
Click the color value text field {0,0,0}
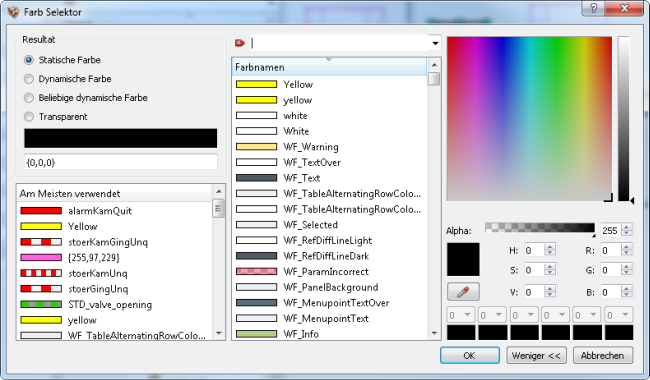[x=121, y=162]
